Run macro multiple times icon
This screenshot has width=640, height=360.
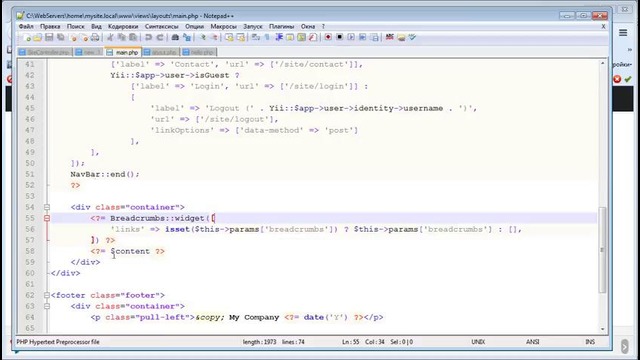(x=362, y=38)
